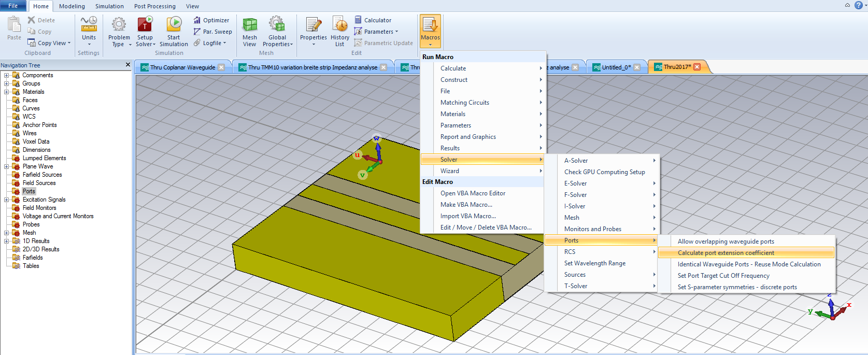The height and width of the screenshot is (355, 868).
Task: Switch to the Thru Coplanar Waveguide document tab
Action: tap(182, 67)
